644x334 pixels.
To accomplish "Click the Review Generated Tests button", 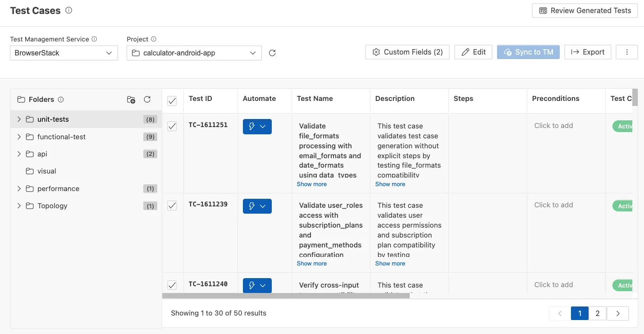I will (585, 10).
